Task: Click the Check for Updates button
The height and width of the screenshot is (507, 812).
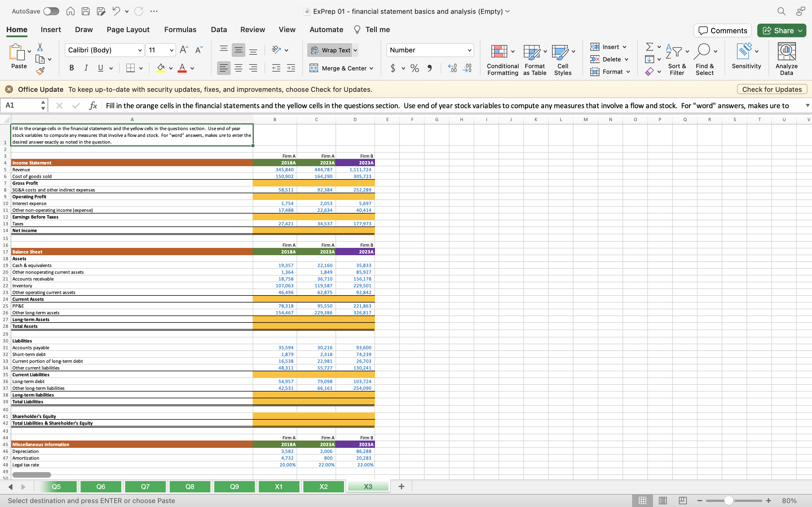Action: 772,90
